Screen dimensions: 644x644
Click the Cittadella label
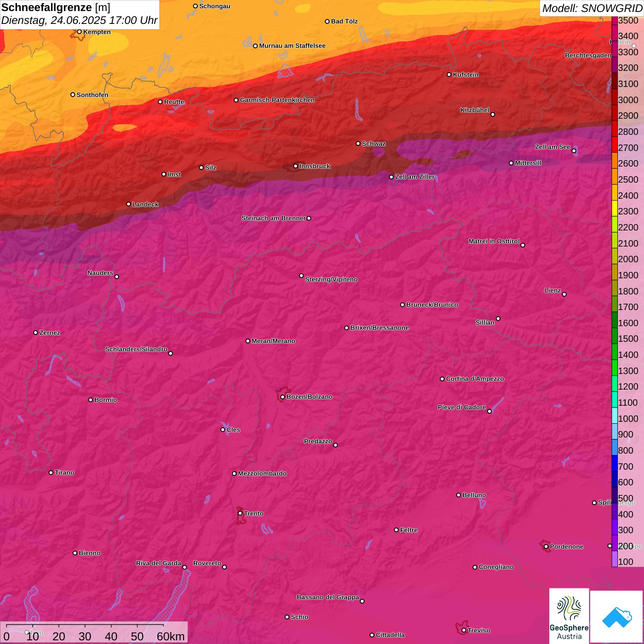pos(390,635)
